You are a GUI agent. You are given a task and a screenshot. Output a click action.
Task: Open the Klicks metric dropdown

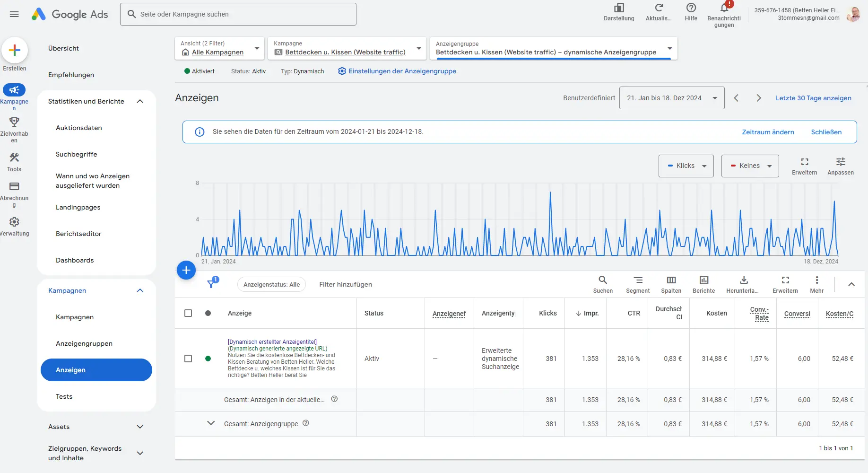686,166
